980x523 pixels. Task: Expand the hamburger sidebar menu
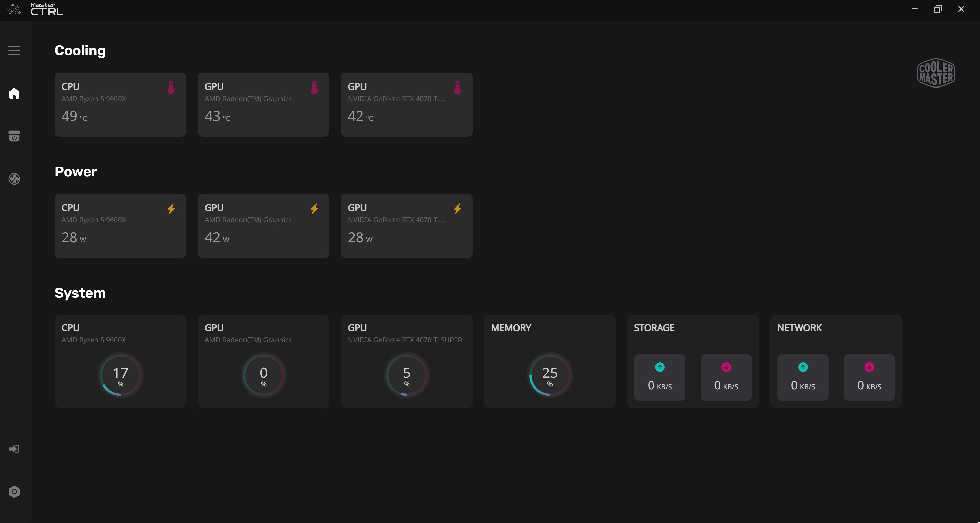(x=14, y=51)
